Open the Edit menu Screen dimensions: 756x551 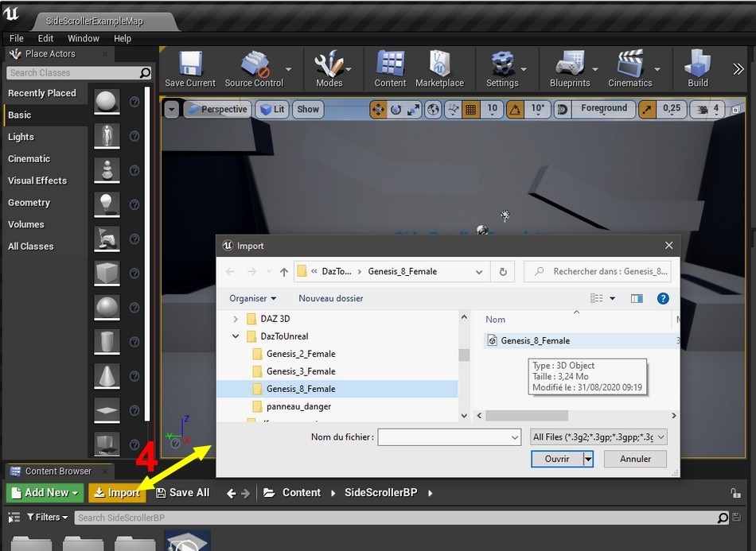pyautogui.click(x=45, y=38)
